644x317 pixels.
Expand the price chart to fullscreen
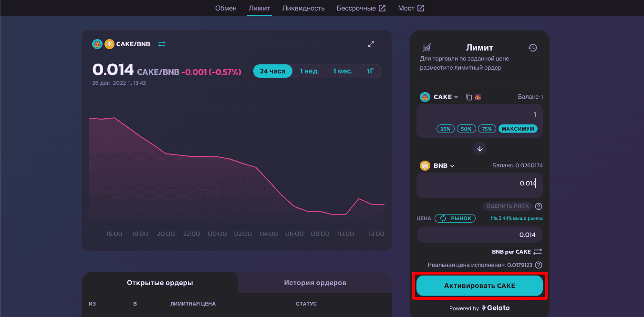(371, 44)
